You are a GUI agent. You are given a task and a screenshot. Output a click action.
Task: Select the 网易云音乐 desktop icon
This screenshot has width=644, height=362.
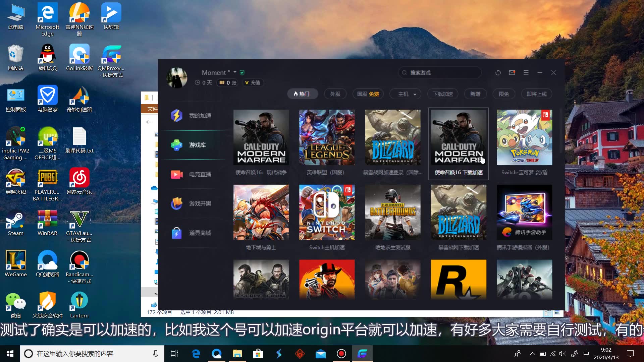(x=79, y=181)
